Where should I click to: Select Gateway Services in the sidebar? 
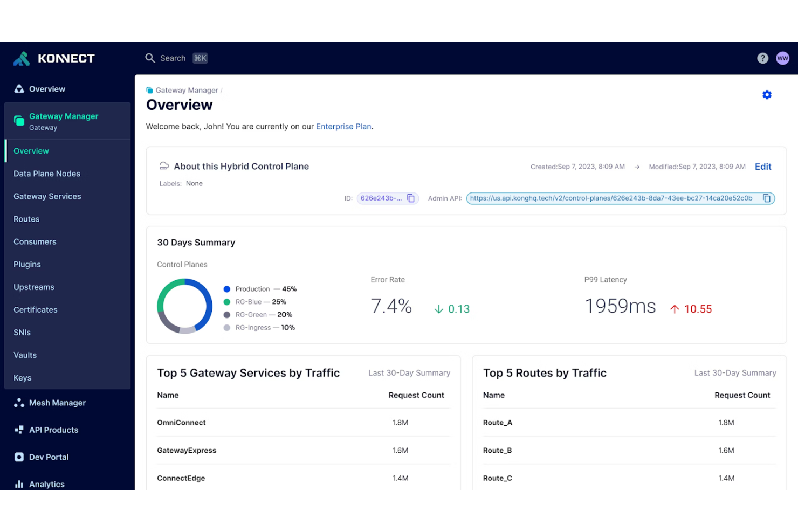[47, 196]
